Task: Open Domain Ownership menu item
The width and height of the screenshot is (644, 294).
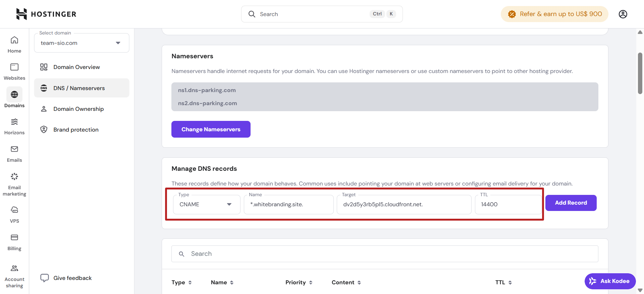Action: pos(82,109)
